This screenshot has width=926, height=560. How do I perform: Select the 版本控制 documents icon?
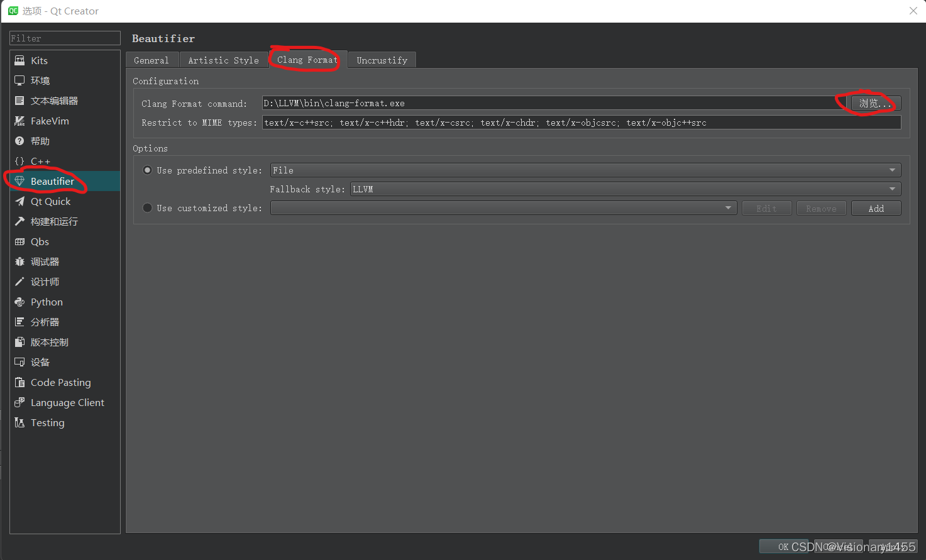pyautogui.click(x=19, y=342)
